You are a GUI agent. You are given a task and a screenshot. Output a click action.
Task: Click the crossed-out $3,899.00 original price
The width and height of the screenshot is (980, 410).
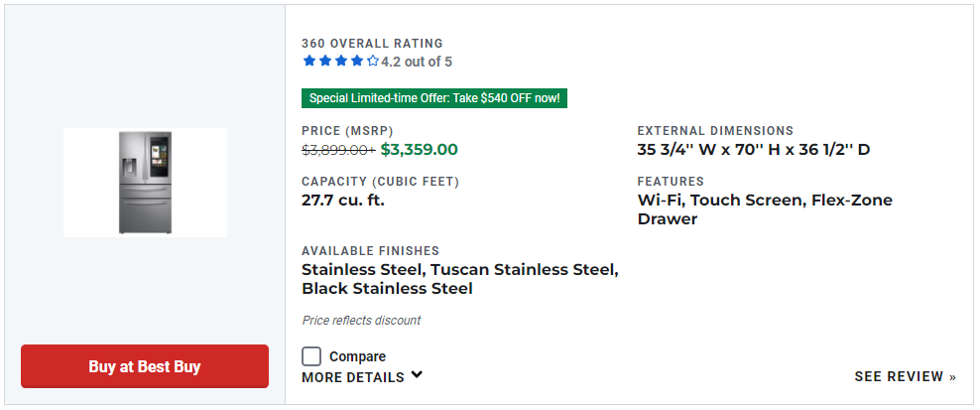(338, 150)
